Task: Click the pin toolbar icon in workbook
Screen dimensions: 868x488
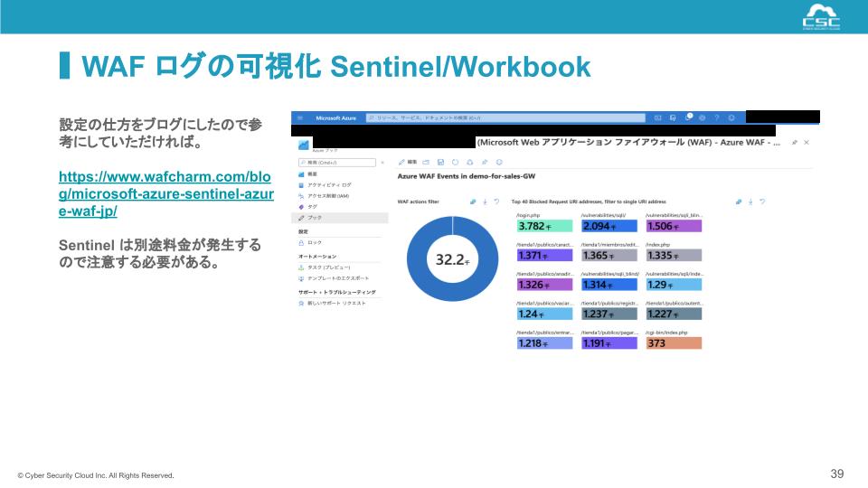Action: [485, 162]
